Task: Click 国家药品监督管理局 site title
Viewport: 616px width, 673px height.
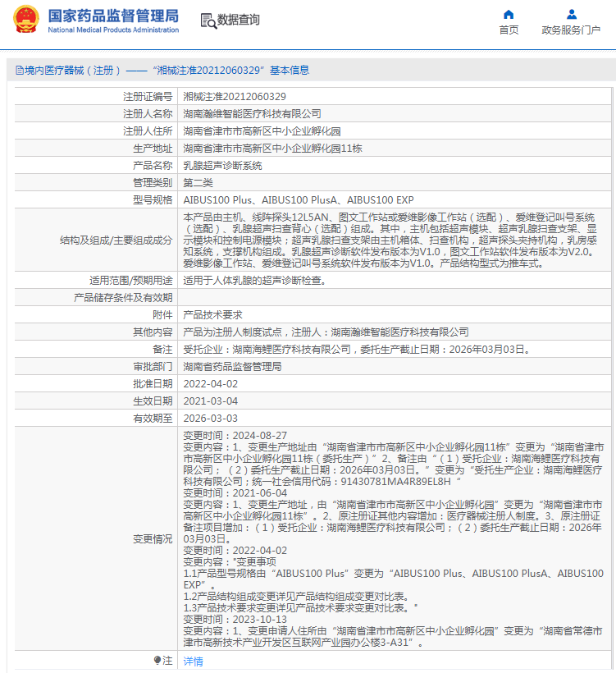Action: coord(113,16)
